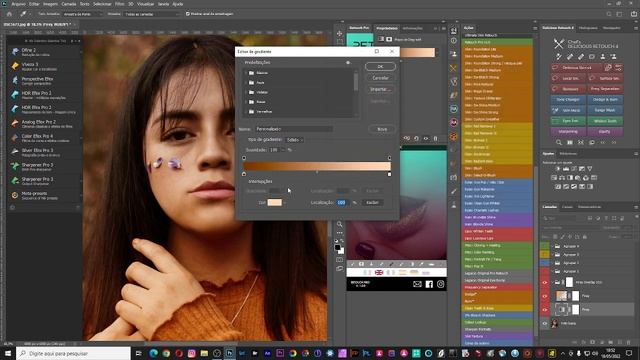This screenshot has width=640, height=360.
Task: Click the magnifier icon in Delicious Retouch panel
Action: pyautogui.click(x=558, y=142)
